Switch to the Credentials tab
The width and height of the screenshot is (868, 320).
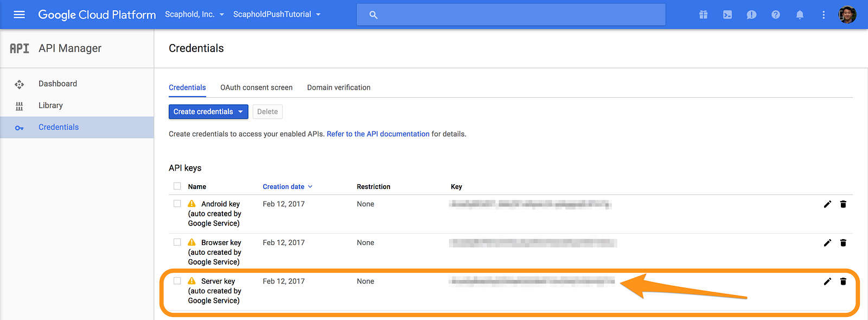point(187,87)
